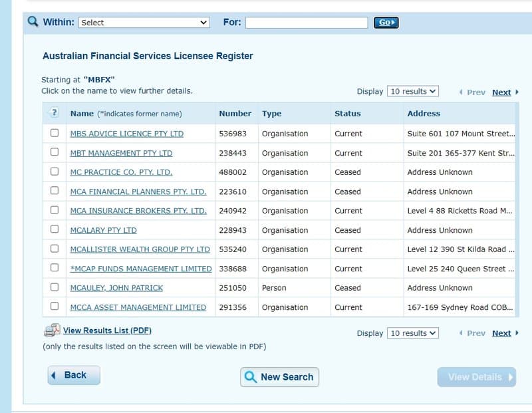
Task: Tick checkbox for MCALARY PTY LTD
Action: coord(55,229)
